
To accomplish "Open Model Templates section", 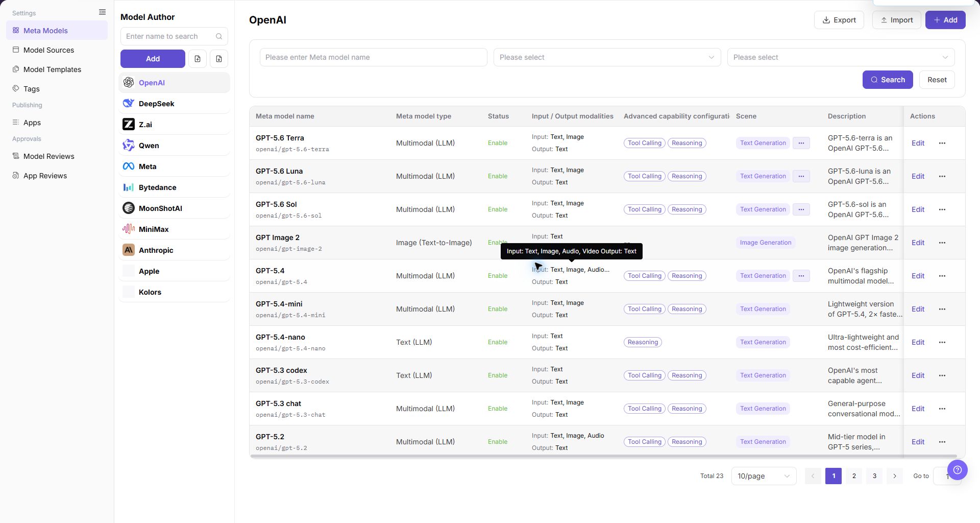I will tap(57, 69).
